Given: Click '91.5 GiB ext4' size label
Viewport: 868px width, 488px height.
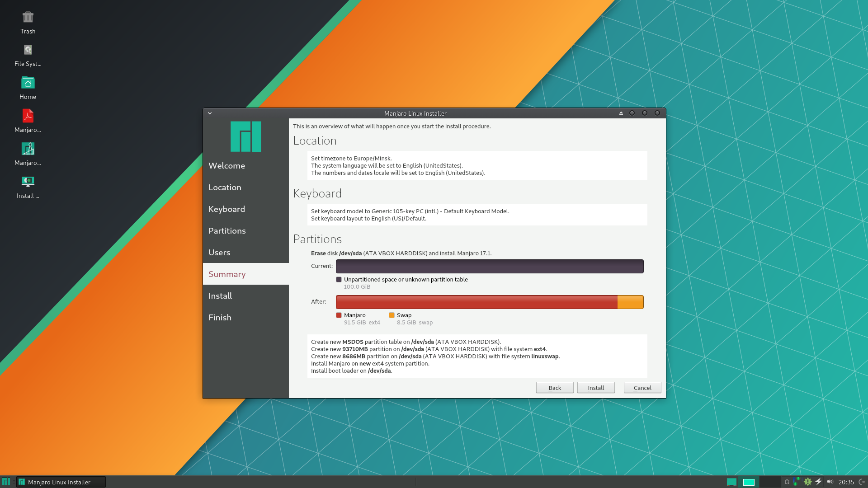Looking at the screenshot, I should pyautogui.click(x=362, y=323).
